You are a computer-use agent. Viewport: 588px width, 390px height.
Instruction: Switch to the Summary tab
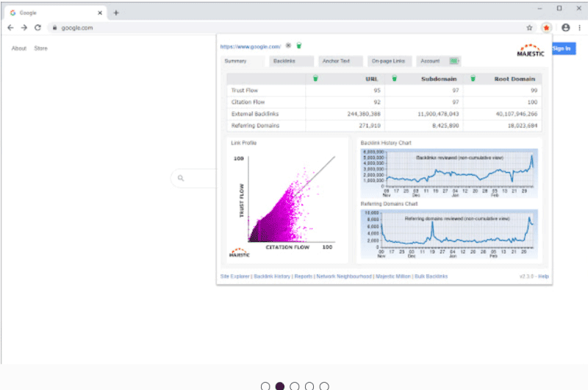tap(243, 61)
